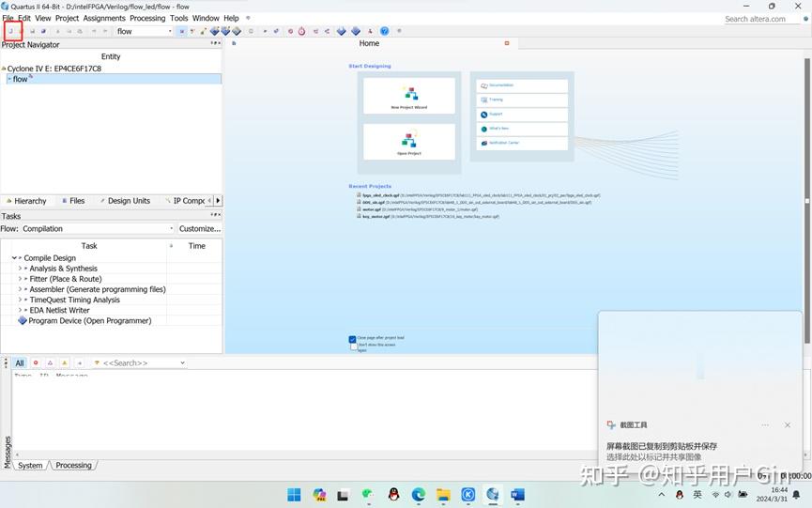The image size is (812, 508).
Task: Filter messages by yellow warning icon
Action: click(64, 363)
